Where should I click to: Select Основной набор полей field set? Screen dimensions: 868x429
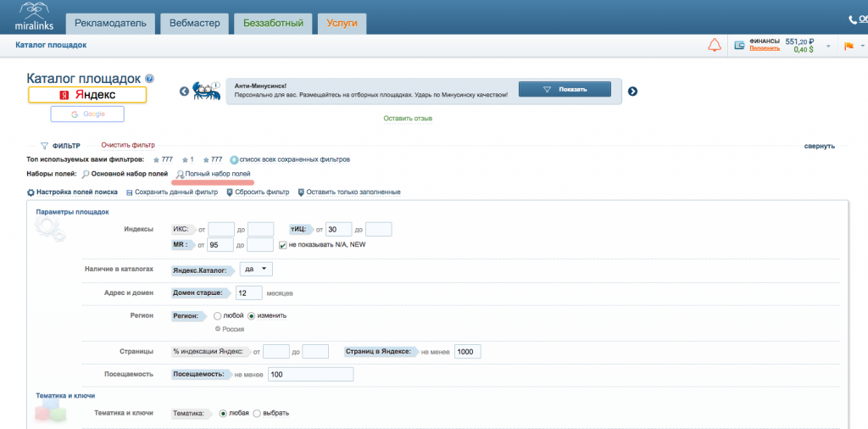tap(125, 174)
